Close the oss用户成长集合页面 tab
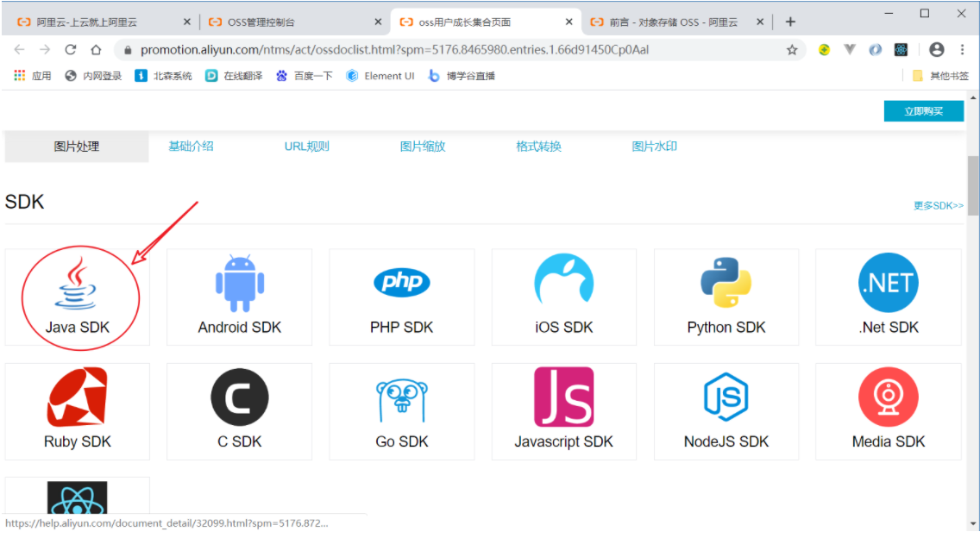Viewport: 980px width, 538px height. click(x=569, y=22)
